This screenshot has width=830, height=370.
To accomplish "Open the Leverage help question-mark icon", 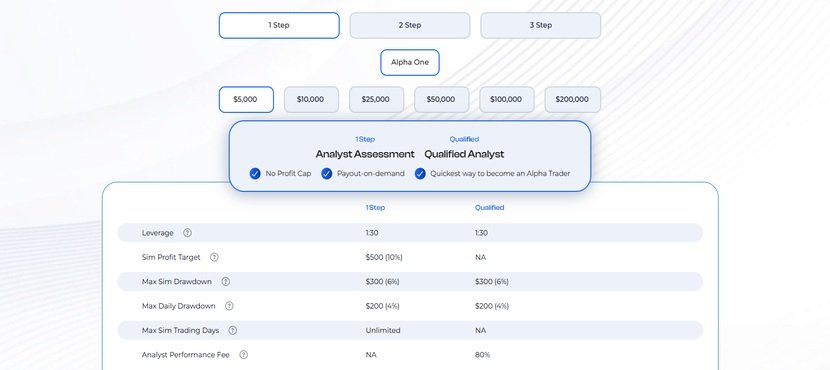I will [x=187, y=233].
